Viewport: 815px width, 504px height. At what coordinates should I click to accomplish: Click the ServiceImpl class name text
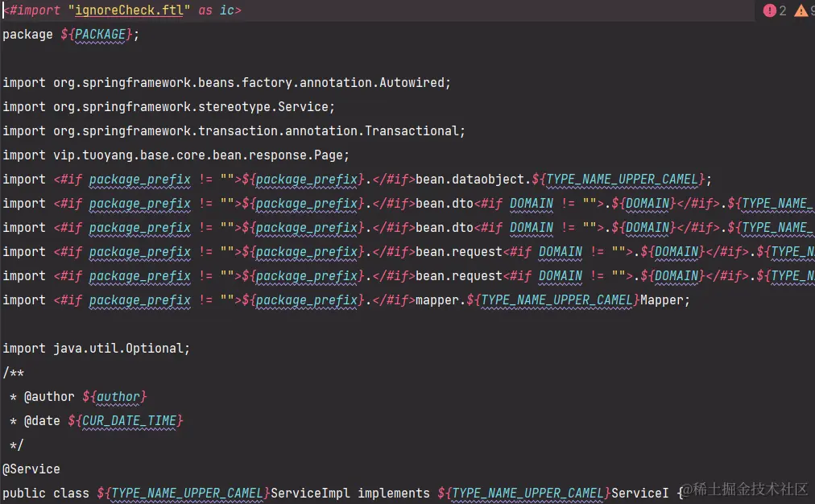(310, 493)
